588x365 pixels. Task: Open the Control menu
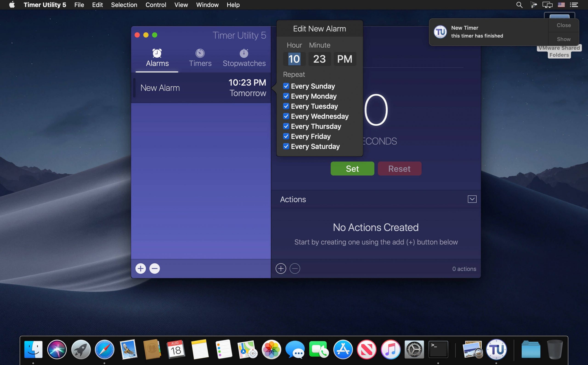[156, 5]
